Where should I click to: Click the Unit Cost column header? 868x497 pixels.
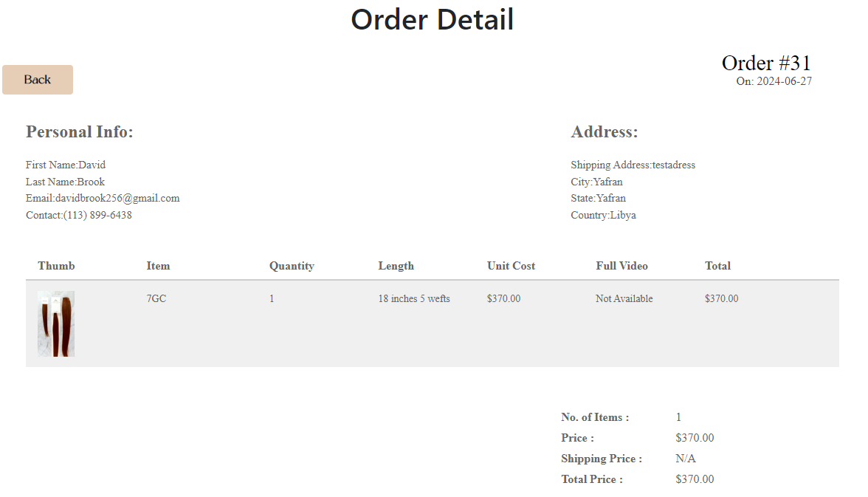[x=511, y=266]
